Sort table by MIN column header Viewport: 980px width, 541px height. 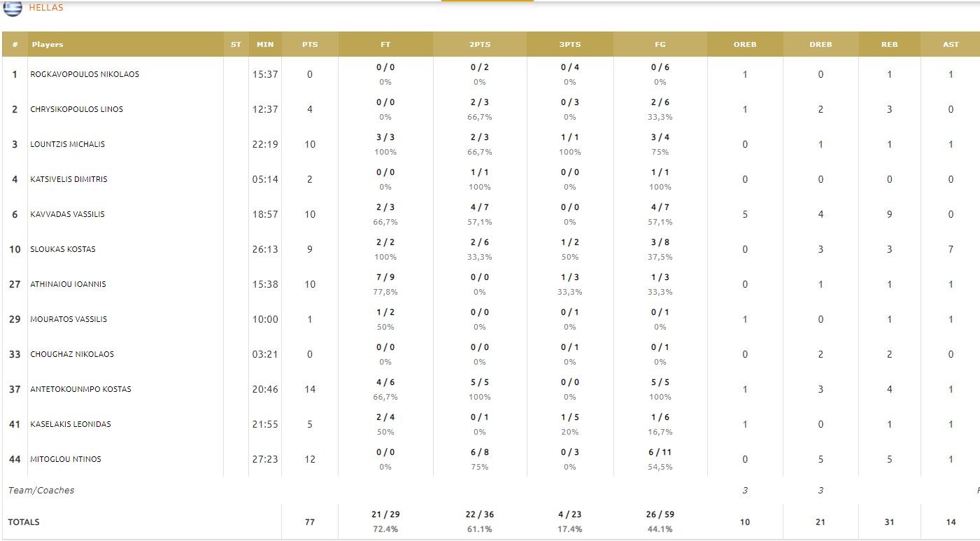tap(265, 44)
